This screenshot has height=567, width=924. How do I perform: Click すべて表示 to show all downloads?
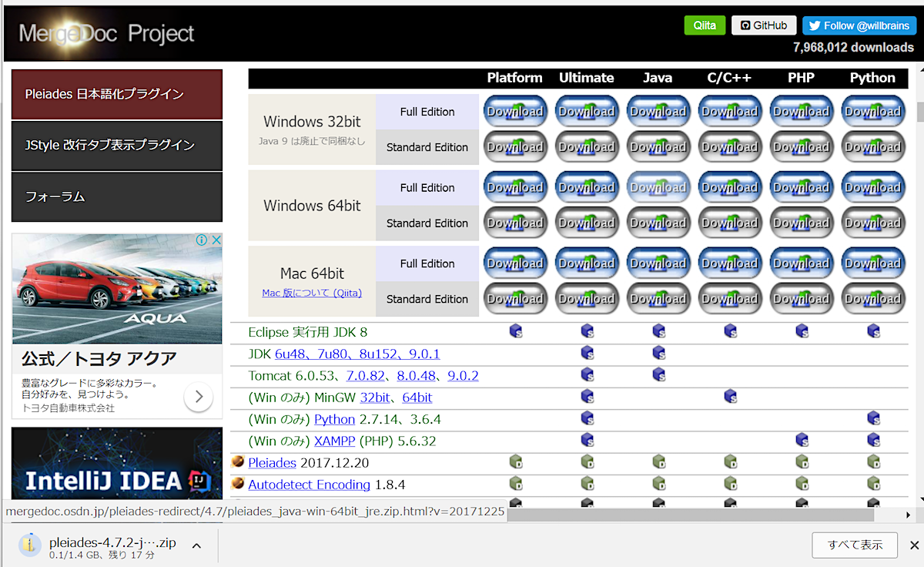tap(855, 545)
